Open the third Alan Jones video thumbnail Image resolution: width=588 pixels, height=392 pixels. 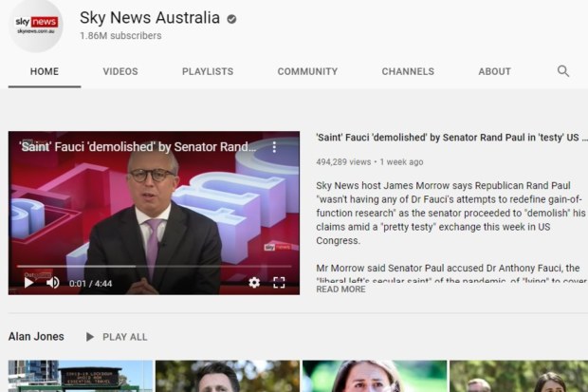(375, 376)
